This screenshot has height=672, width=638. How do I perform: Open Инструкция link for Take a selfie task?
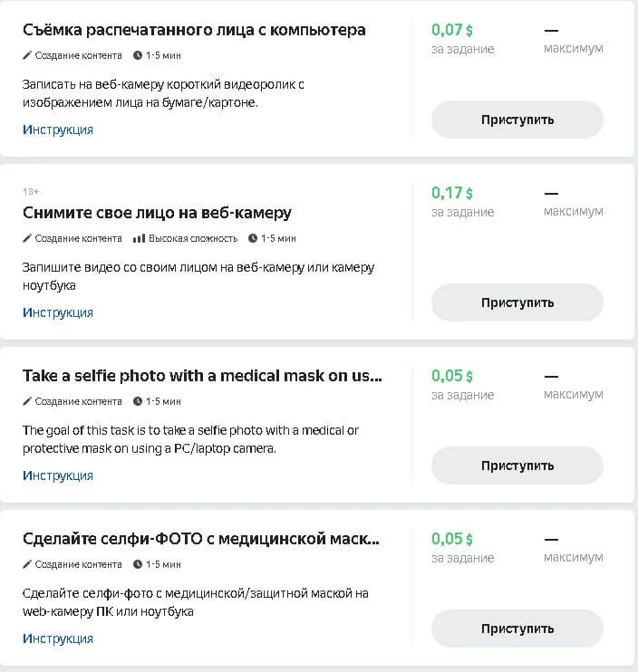pyautogui.click(x=58, y=475)
